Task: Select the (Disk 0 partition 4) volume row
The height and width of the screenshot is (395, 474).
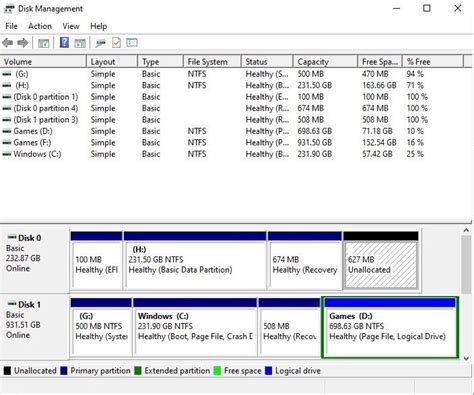Action: pos(233,108)
